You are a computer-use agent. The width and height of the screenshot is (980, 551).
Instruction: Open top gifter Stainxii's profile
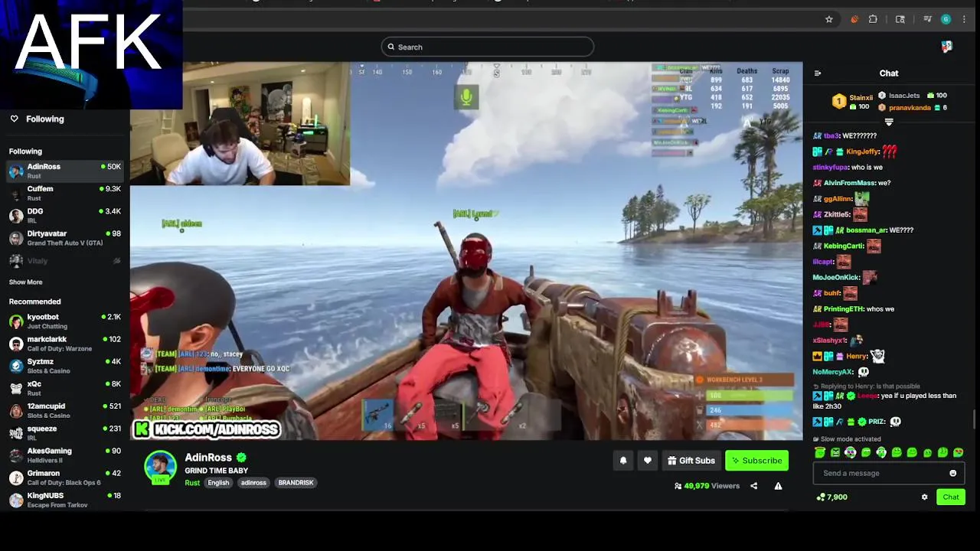tap(861, 98)
